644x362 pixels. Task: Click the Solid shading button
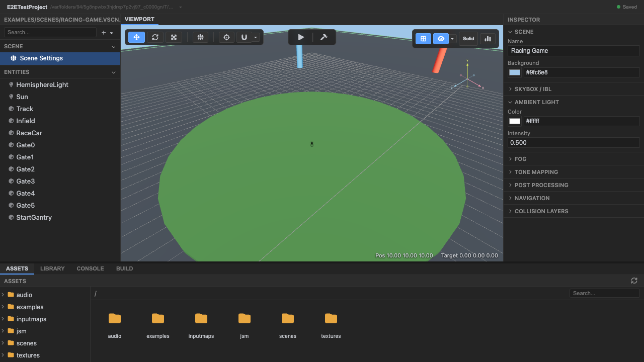pyautogui.click(x=468, y=39)
